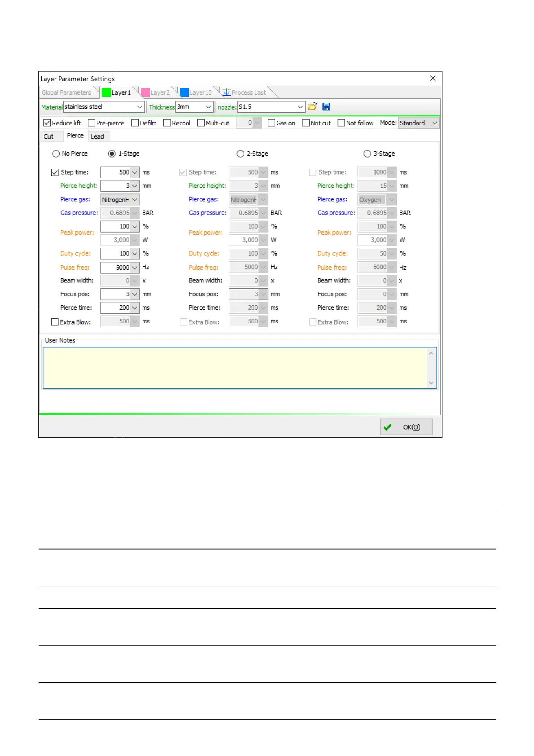Screen dimensions: 534x756
Task: Enable Extra Blow for 1-Stage
Action: 55,322
